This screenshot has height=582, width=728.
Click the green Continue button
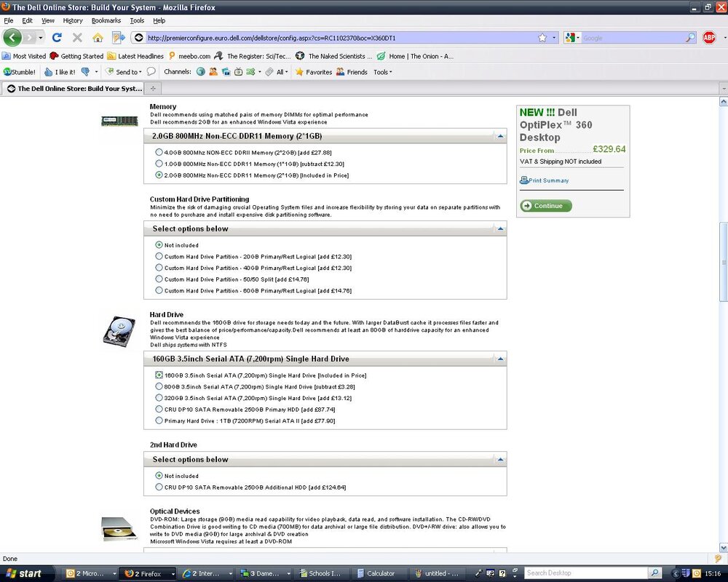pos(546,206)
